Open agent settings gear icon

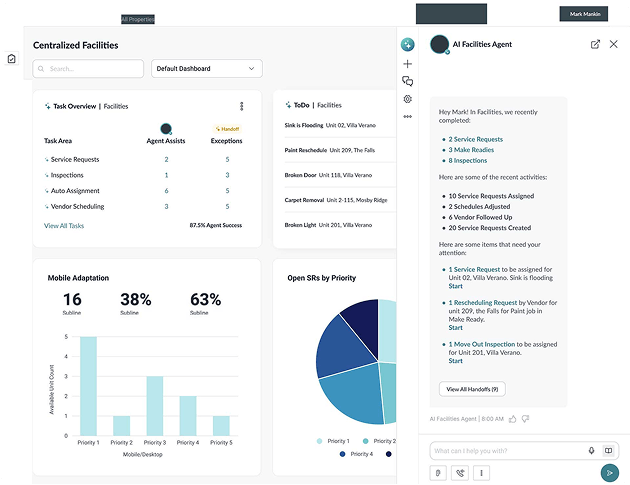tap(407, 99)
